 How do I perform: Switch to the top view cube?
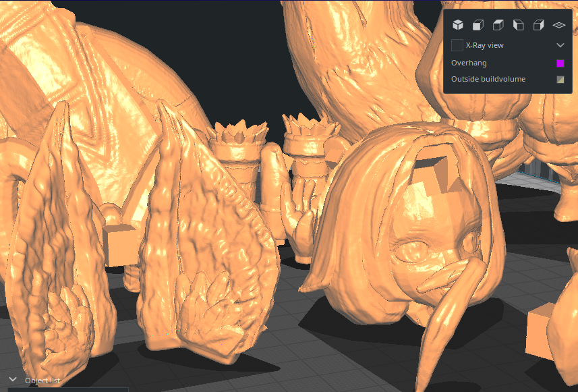pyautogui.click(x=498, y=25)
